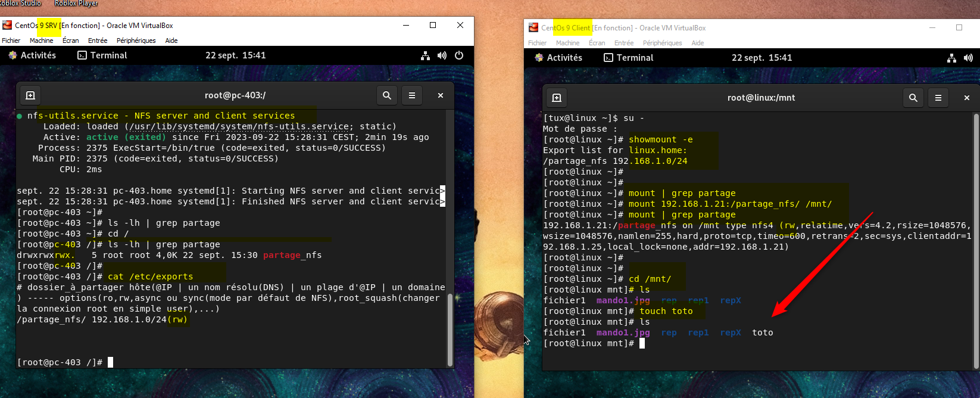Open Écran menu of Client VirtualBox window
Screen dimensions: 980x398
pyautogui.click(x=597, y=43)
